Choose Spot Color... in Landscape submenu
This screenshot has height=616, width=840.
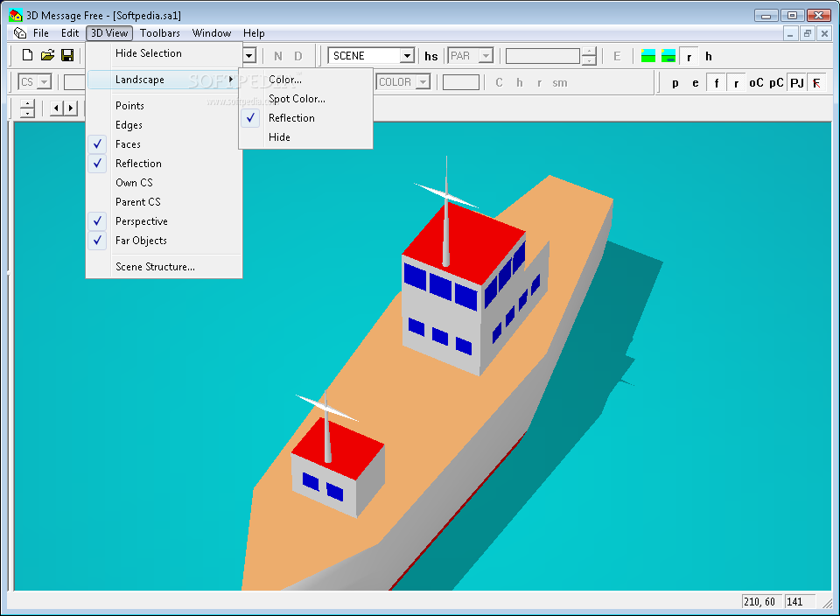click(305, 99)
